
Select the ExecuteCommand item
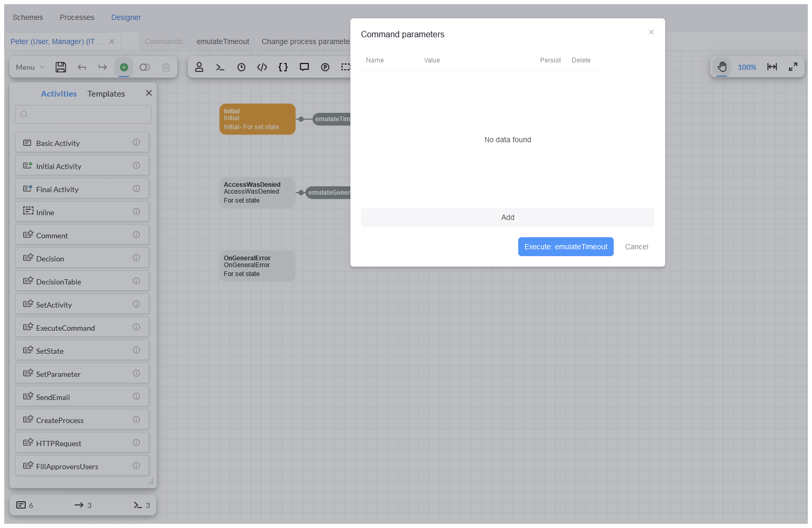[x=82, y=328]
